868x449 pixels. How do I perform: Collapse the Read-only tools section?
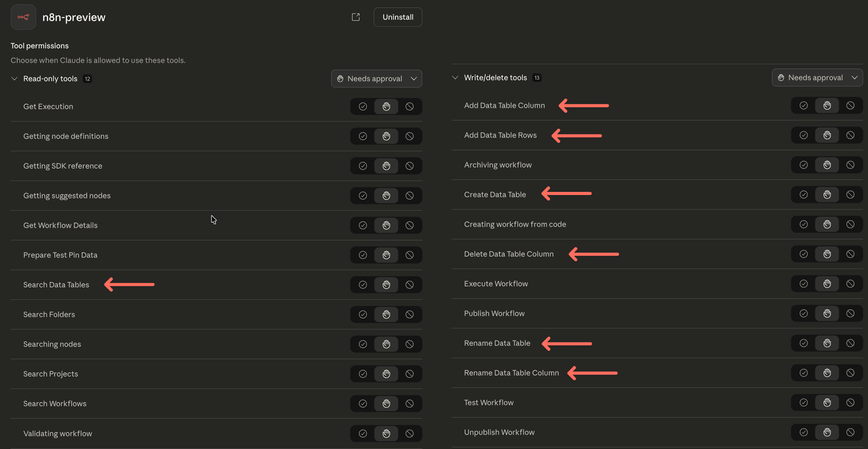click(14, 79)
